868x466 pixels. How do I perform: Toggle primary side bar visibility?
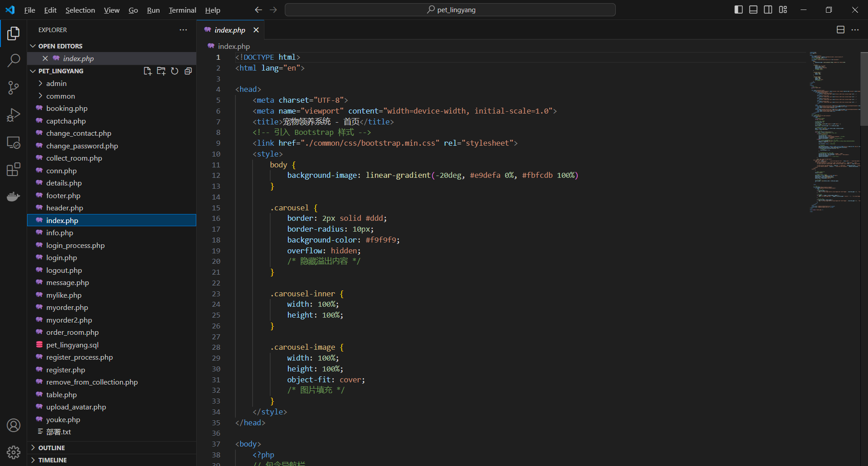coord(739,10)
